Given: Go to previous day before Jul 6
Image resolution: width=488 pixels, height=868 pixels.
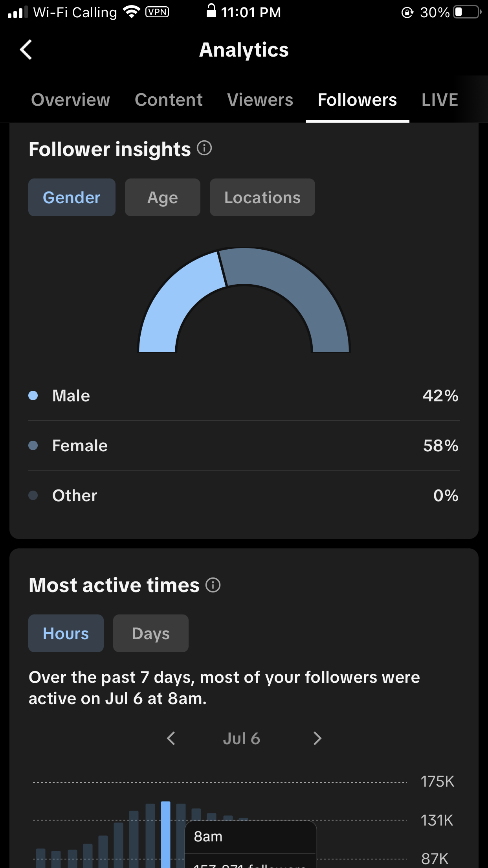Looking at the screenshot, I should (x=171, y=738).
